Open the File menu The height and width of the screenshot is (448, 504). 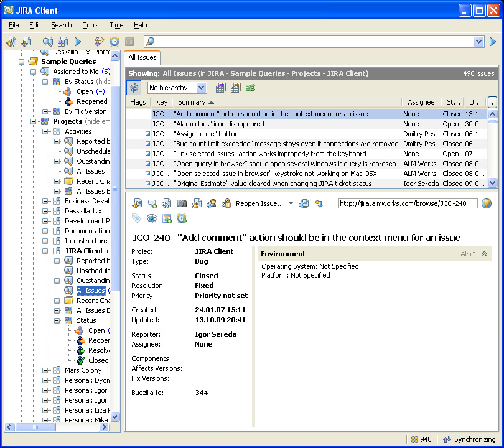pos(14,25)
